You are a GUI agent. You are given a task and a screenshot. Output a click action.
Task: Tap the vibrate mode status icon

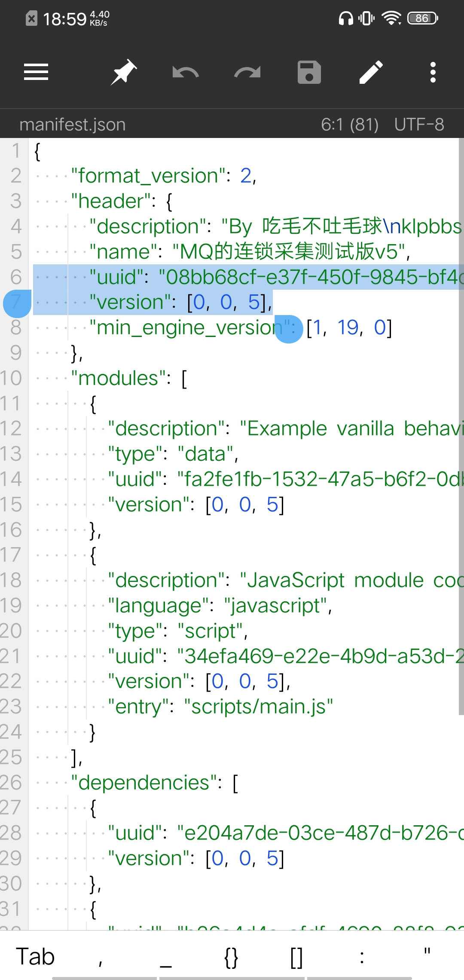[366, 18]
